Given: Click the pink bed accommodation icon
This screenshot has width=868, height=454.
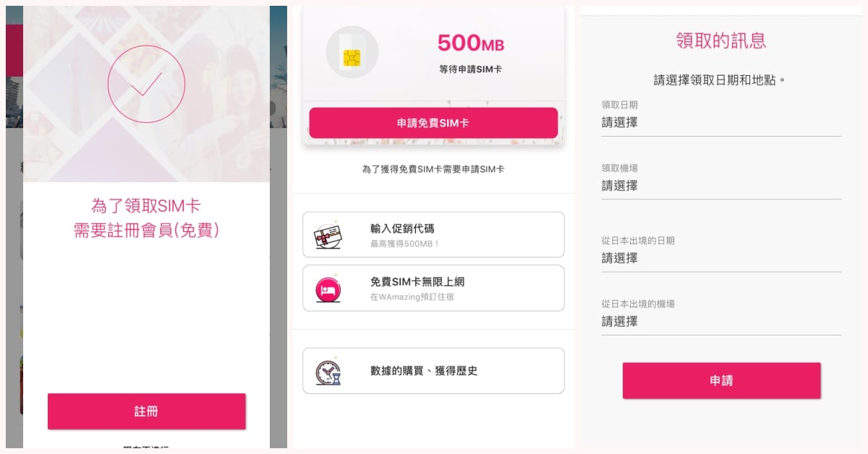Looking at the screenshot, I should tap(328, 288).
